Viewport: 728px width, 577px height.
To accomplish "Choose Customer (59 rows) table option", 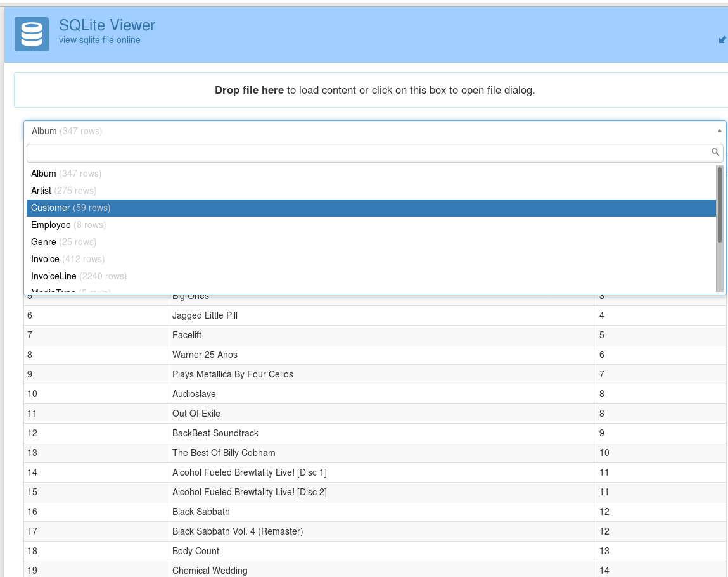I will [371, 208].
